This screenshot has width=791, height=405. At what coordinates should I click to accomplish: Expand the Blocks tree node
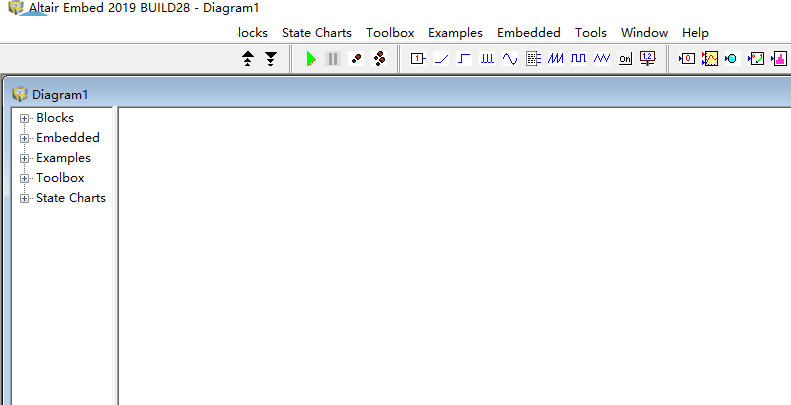(24, 119)
